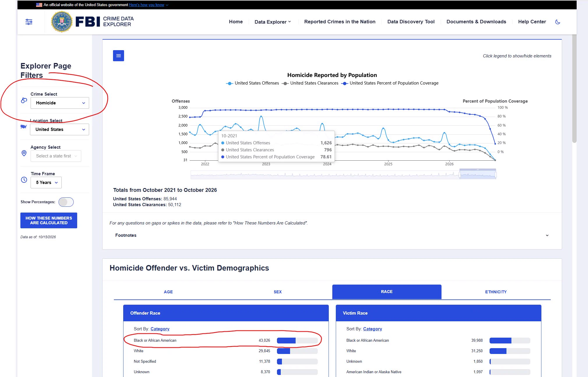The width and height of the screenshot is (588, 377).
Task: Open the Agency Select dropdown
Action: coord(56,156)
